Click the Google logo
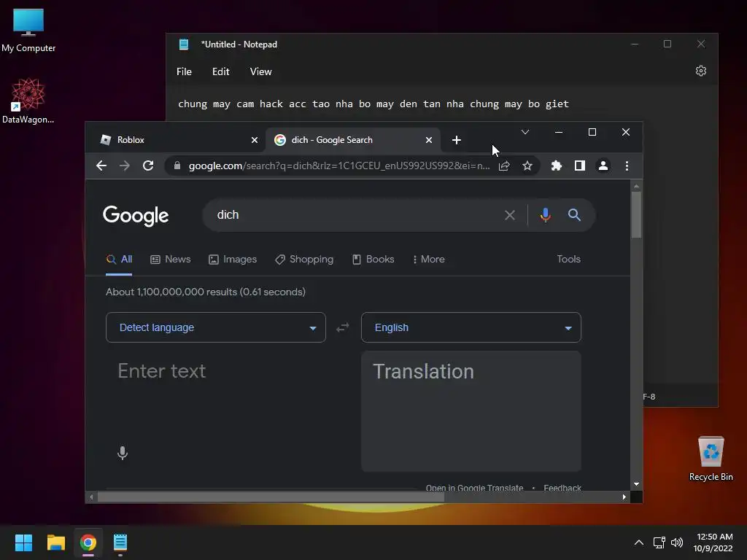The width and height of the screenshot is (747, 560). click(x=136, y=216)
